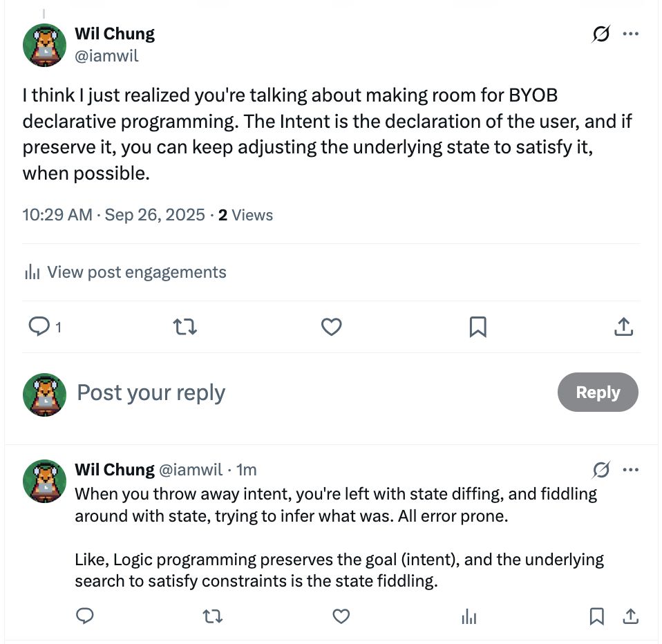Like the main post with heart icon
The width and height of the screenshot is (662, 644).
click(x=332, y=327)
